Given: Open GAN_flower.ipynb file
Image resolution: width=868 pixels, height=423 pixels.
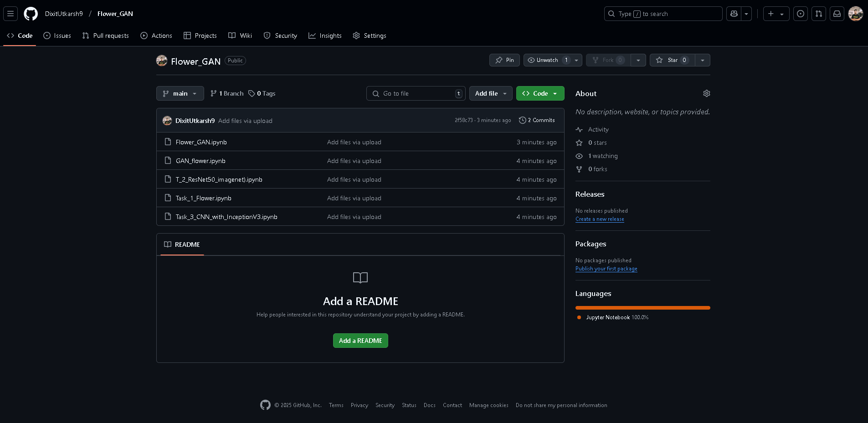Looking at the screenshot, I should (x=200, y=161).
